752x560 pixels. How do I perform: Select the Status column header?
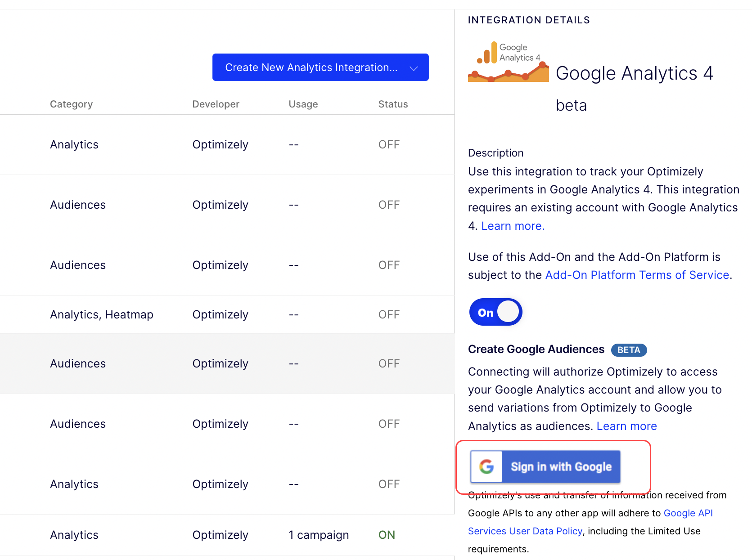point(392,104)
